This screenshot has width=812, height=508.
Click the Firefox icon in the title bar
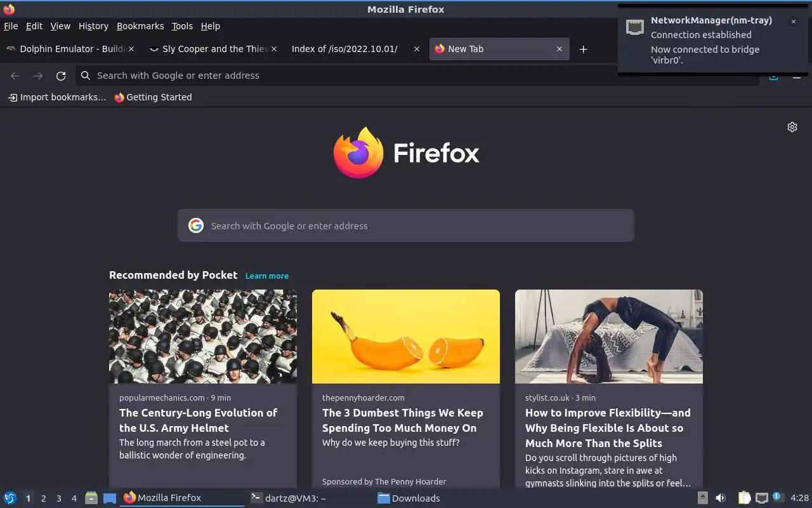click(9, 10)
